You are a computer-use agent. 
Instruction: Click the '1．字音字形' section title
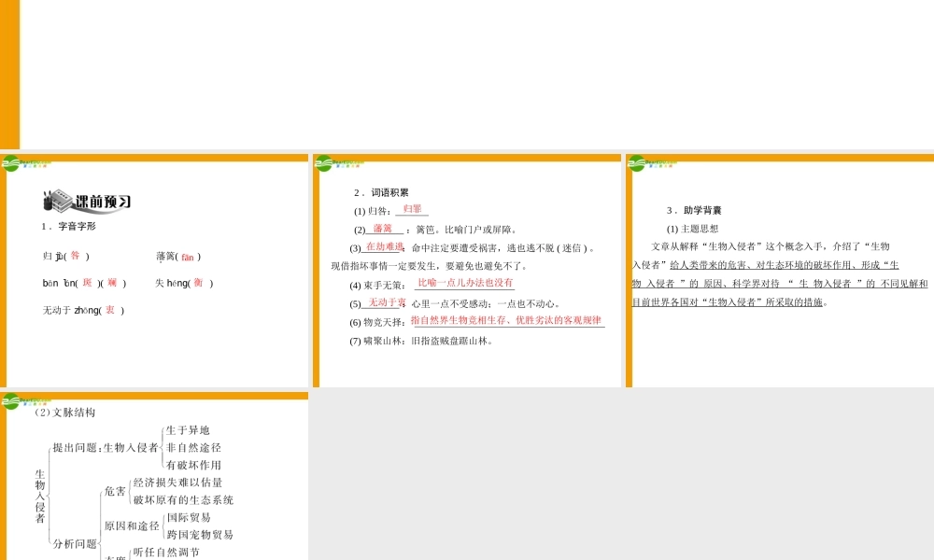tap(68, 226)
